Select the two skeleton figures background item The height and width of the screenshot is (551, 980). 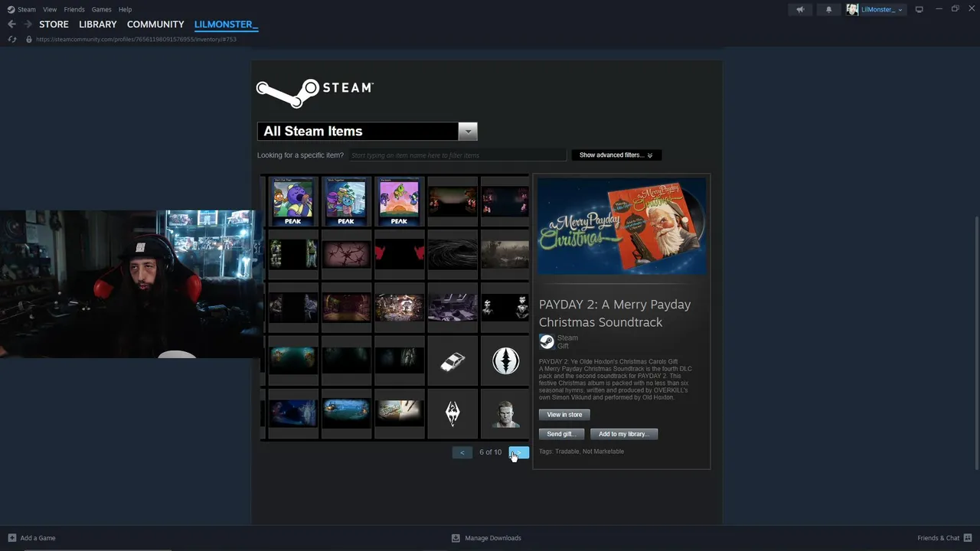tap(505, 307)
